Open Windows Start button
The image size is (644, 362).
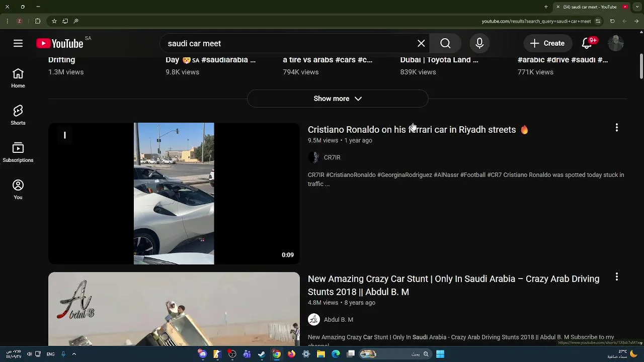coord(440,354)
